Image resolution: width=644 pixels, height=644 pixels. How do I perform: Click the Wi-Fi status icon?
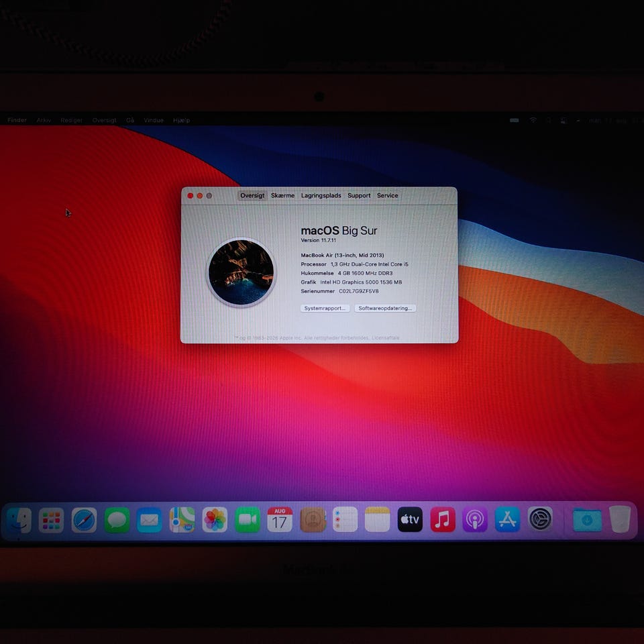tap(533, 120)
